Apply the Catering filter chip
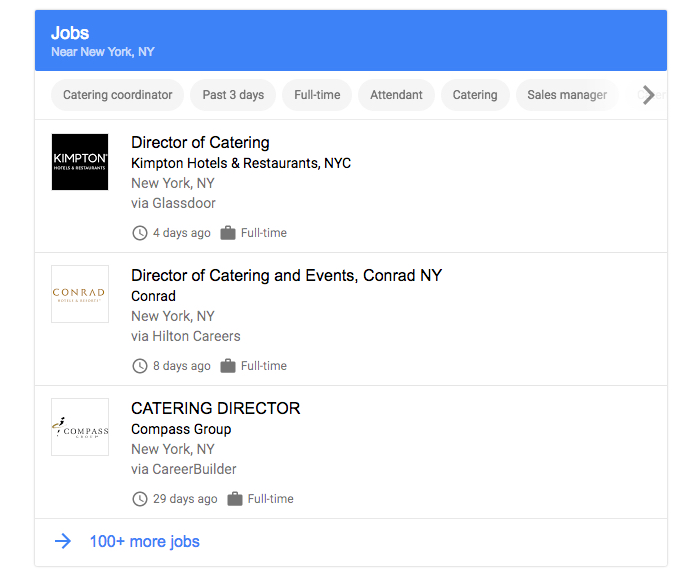The width and height of the screenshot is (687, 574). 475,95
